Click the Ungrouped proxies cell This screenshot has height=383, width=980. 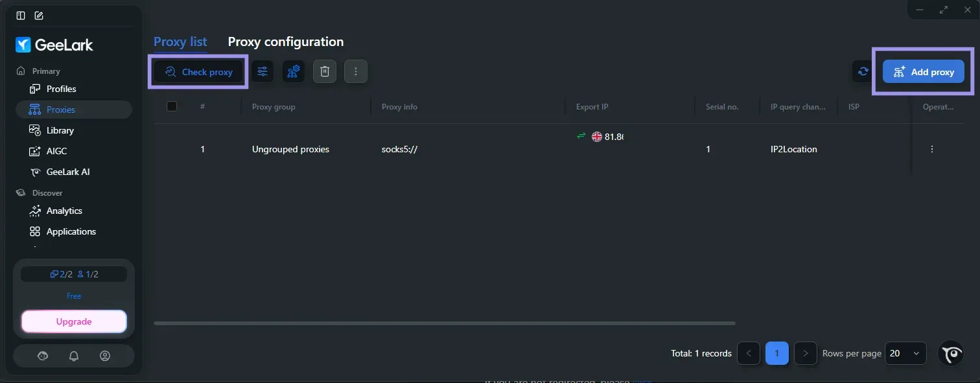tap(290, 149)
